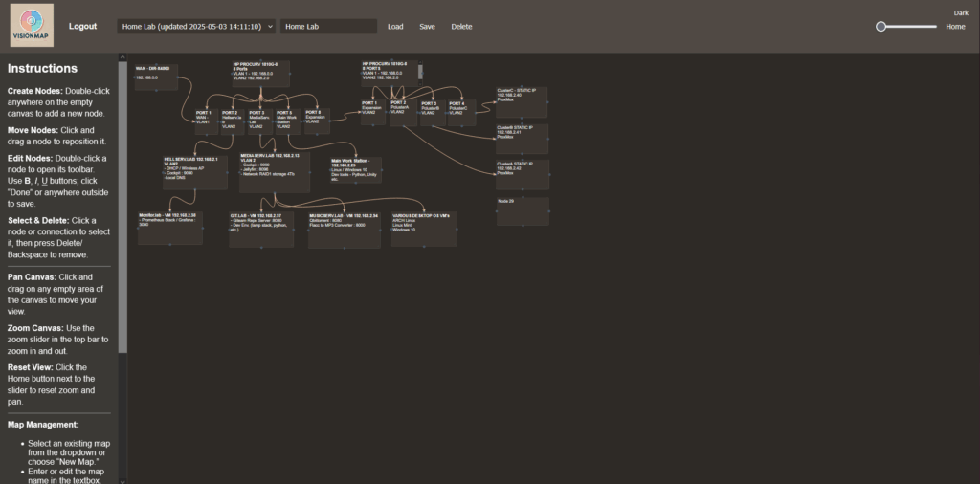Viewport: 980px width, 484px height.
Task: Click the Pan Canvas instruction text
Action: (56, 295)
